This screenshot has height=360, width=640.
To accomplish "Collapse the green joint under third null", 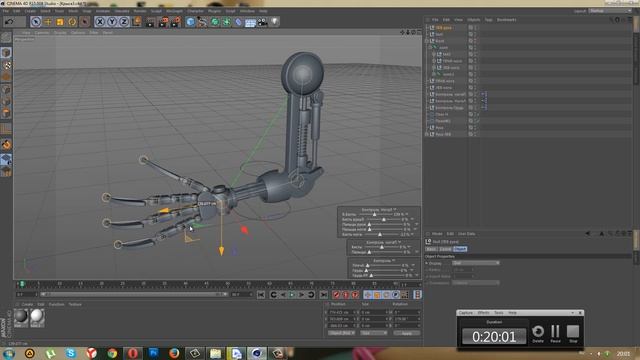I will [x=430, y=47].
